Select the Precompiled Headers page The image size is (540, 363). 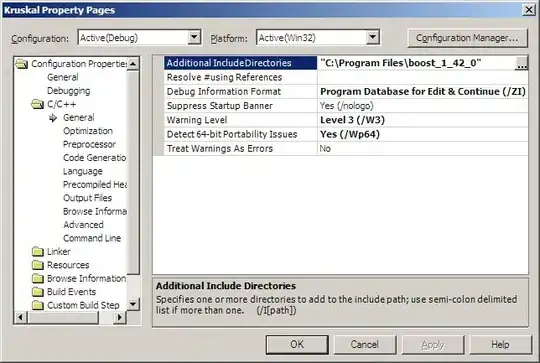pos(95,185)
